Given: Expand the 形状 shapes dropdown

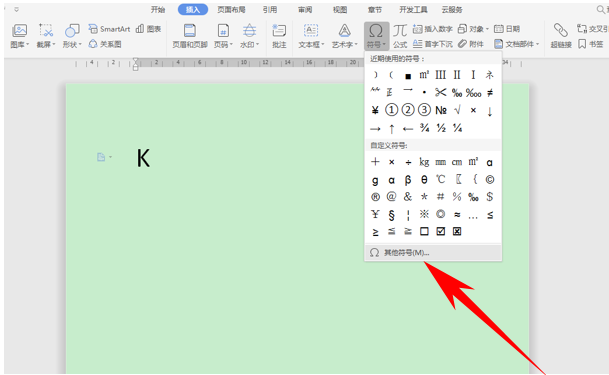Looking at the screenshot, I should coord(72,45).
